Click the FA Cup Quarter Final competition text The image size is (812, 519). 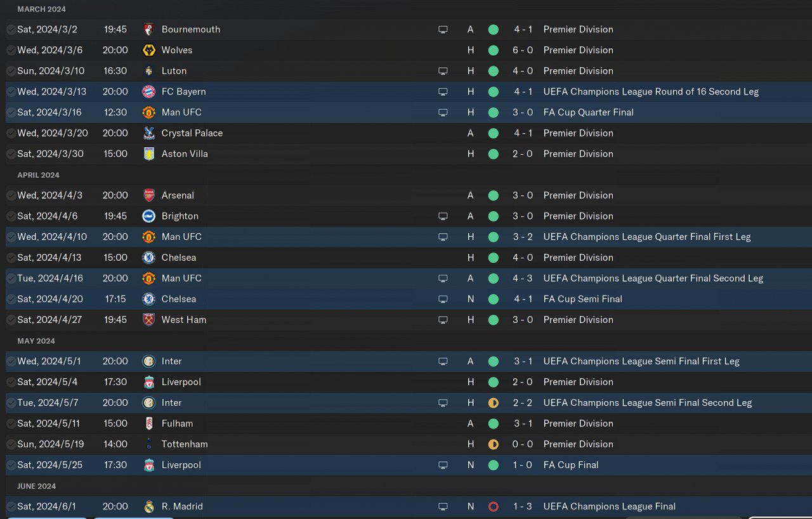(x=588, y=112)
